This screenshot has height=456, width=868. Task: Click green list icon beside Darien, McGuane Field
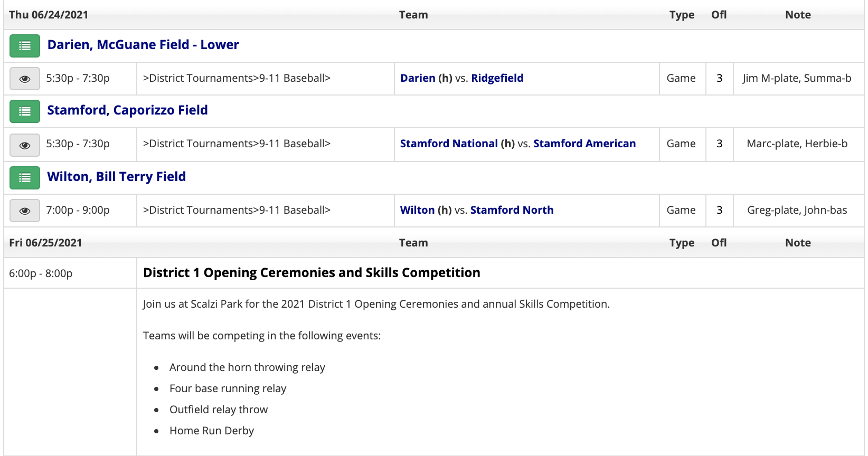[x=25, y=46]
